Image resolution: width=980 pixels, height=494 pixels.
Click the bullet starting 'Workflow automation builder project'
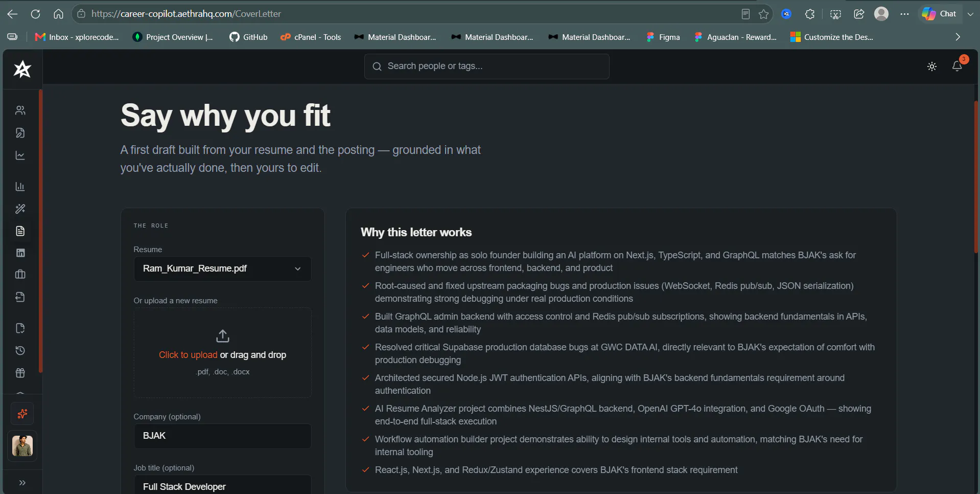[x=619, y=445]
